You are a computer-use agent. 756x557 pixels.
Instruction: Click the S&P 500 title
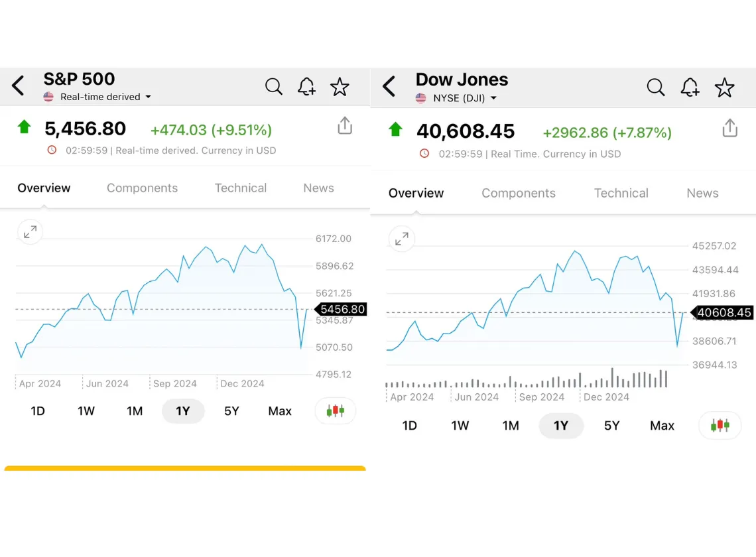pyautogui.click(x=79, y=79)
